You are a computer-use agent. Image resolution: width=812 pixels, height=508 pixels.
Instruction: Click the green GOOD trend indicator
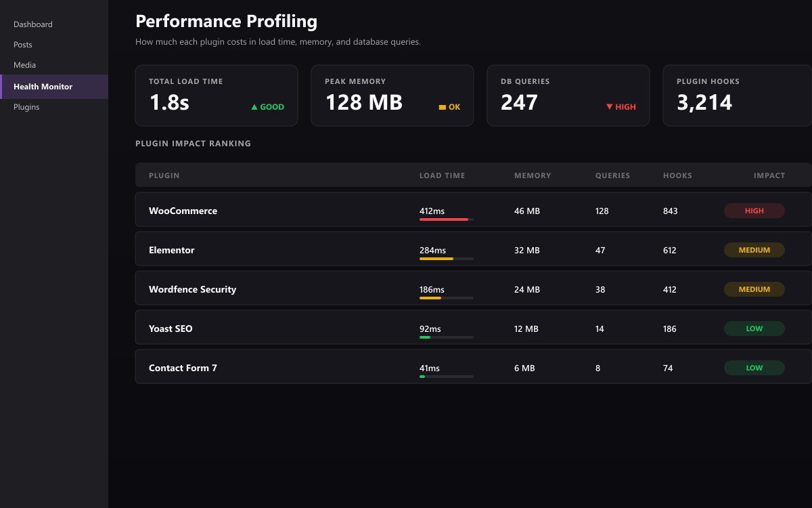tap(266, 106)
